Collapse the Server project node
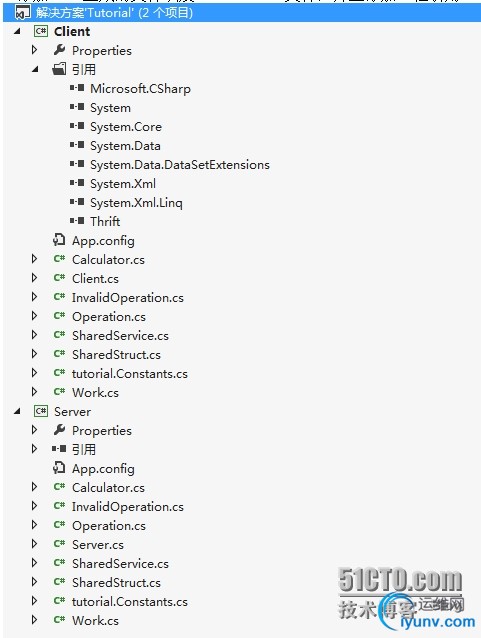 pyautogui.click(x=17, y=411)
